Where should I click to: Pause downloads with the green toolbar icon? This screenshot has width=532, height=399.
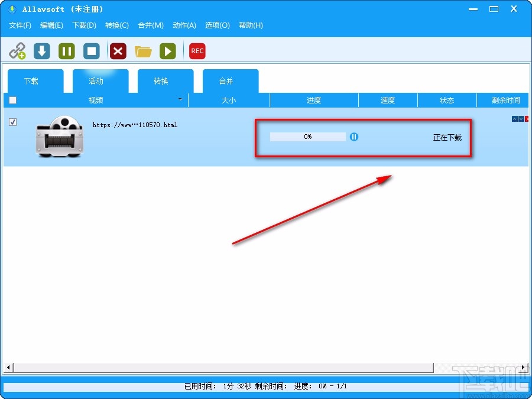[66, 51]
